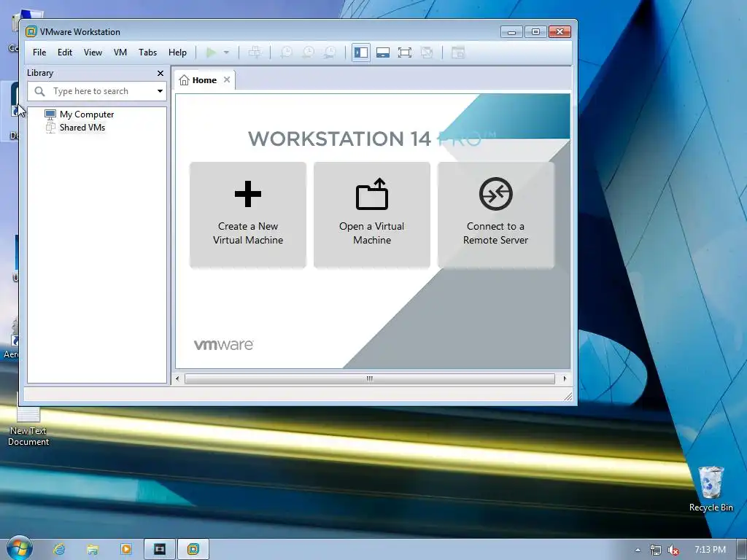This screenshot has width=747, height=560.
Task: Click the Unity mode toolbar icon
Action: coord(427,52)
